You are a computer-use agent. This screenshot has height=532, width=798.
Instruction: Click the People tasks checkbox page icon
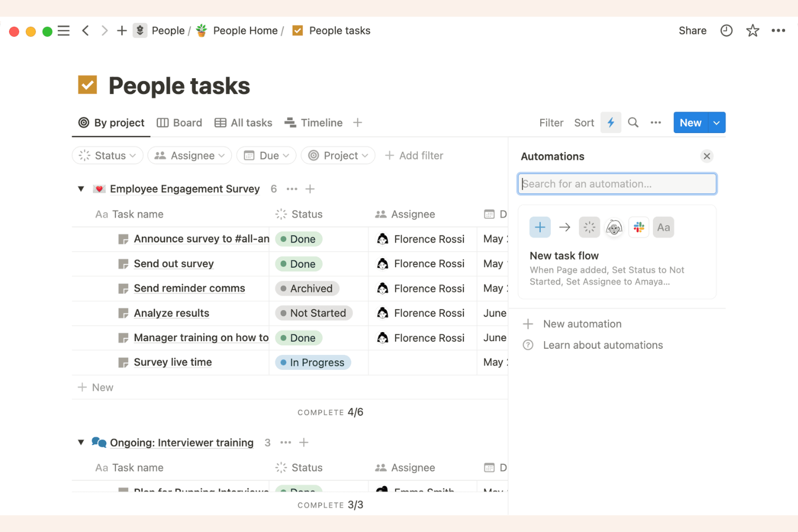87,85
